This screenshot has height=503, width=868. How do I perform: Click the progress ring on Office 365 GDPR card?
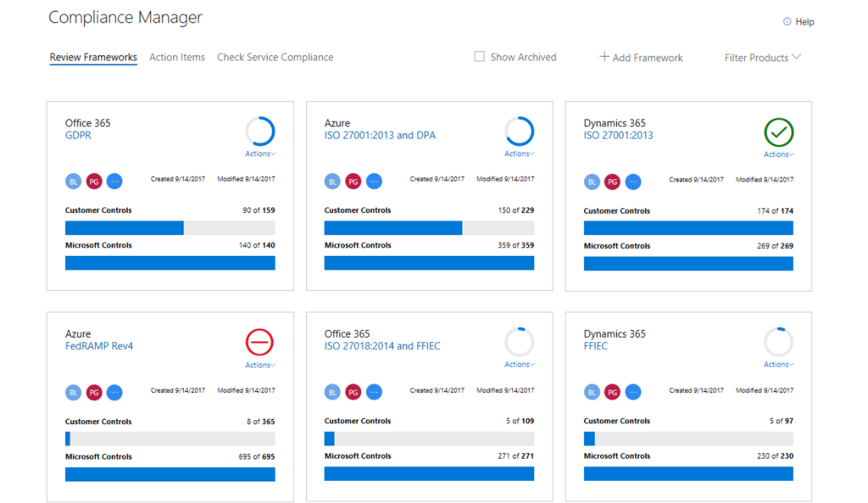point(260,131)
